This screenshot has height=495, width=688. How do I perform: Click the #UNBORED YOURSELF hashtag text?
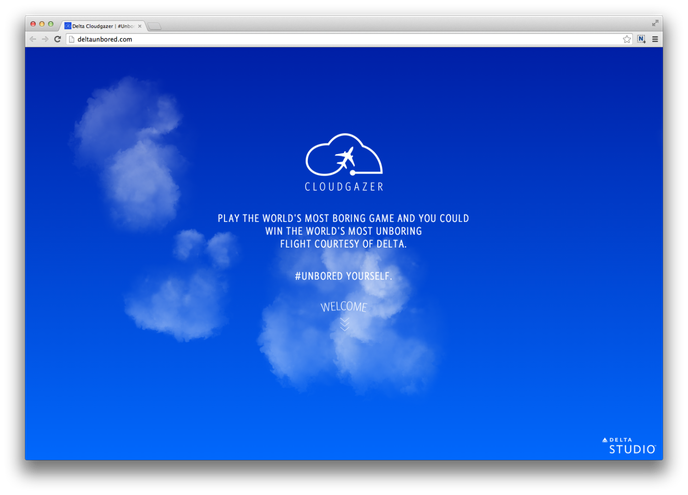pos(344,275)
